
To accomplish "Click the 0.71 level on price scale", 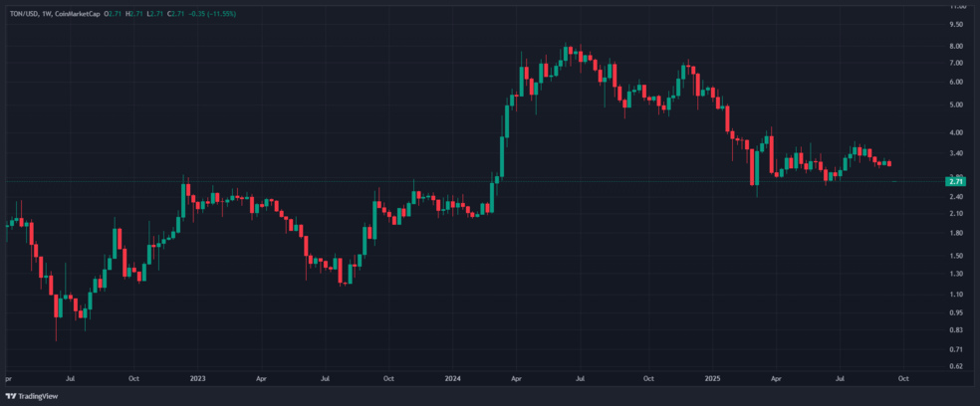I will [x=956, y=348].
